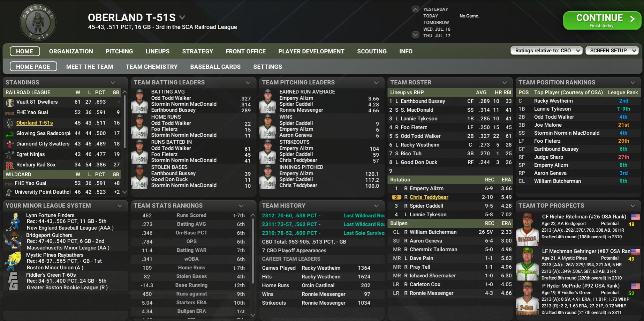
Task: Click the Mystic Pines Raybathers logo
Action: pyautogui.click(x=14, y=261)
